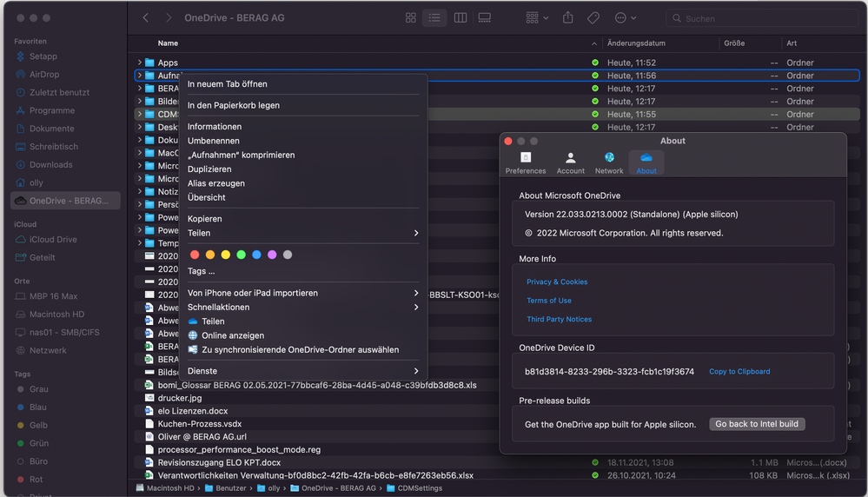The width and height of the screenshot is (868, 497).
Task: Choose 'In neuem Tab öffnen' from context menu
Action: [x=228, y=84]
